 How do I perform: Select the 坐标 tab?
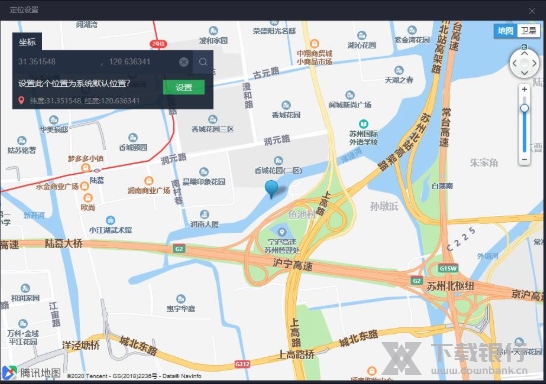click(27, 42)
